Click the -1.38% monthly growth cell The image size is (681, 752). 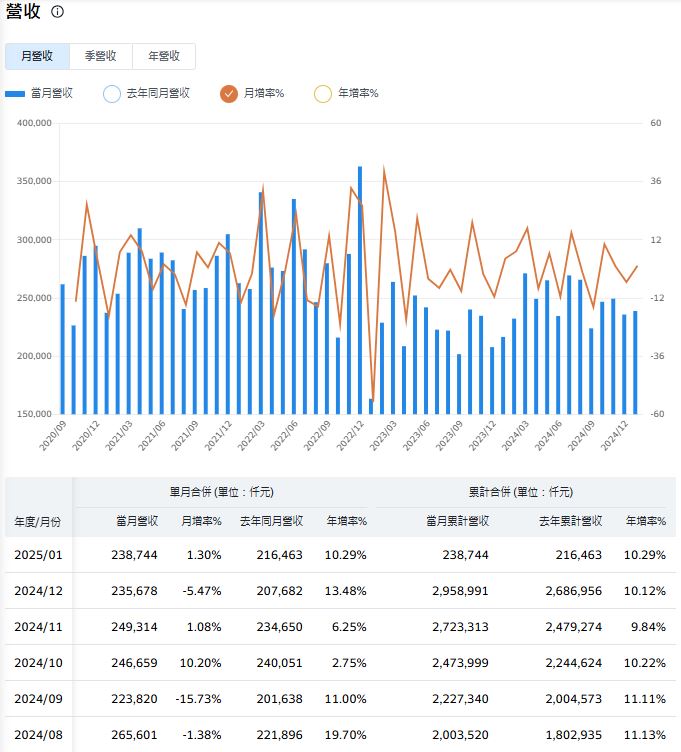(202, 735)
